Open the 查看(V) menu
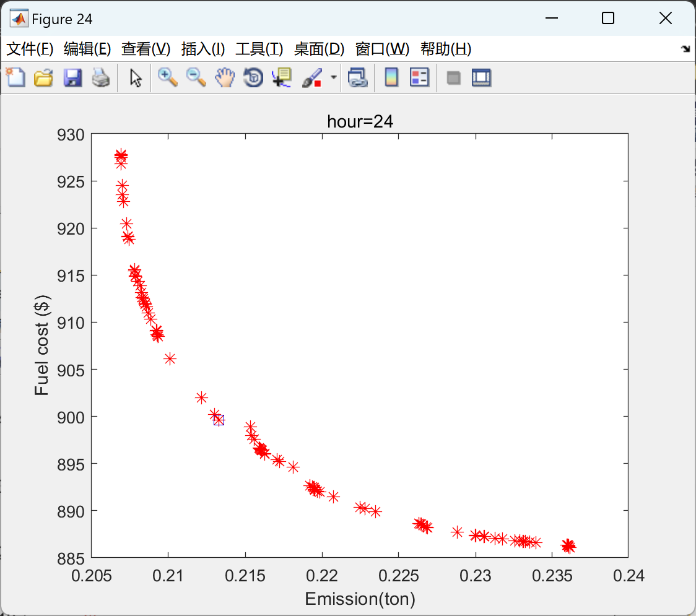The width and height of the screenshot is (696, 616). click(x=146, y=49)
